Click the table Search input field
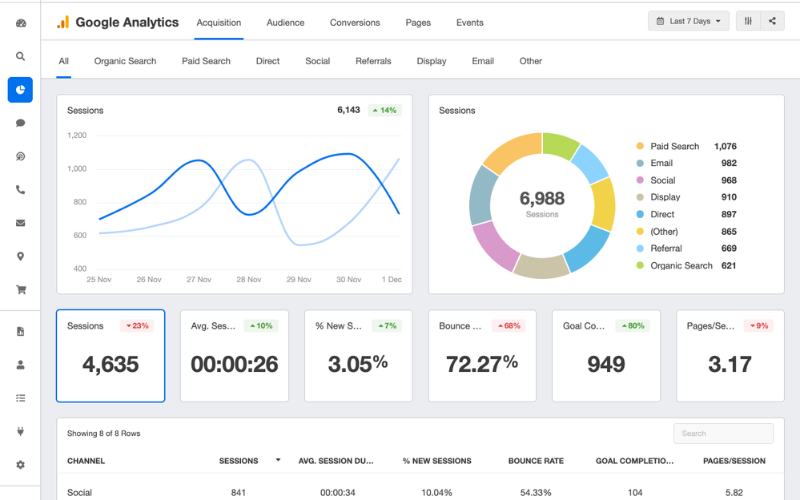800x500 pixels. (x=723, y=433)
